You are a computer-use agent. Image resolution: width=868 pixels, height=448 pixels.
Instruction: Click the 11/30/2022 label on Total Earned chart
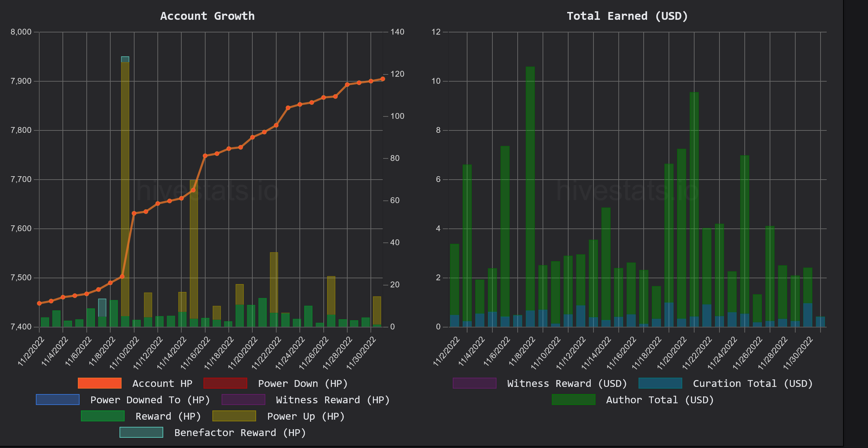point(799,353)
